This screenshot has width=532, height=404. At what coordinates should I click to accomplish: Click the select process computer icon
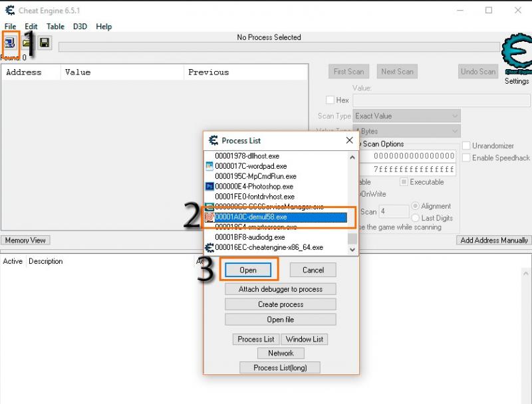tap(11, 43)
